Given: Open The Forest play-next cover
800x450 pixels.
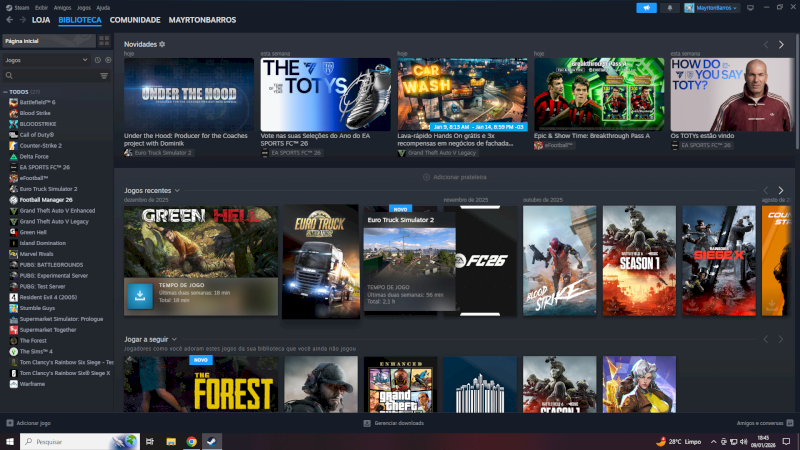Looking at the screenshot, I should coord(201,384).
